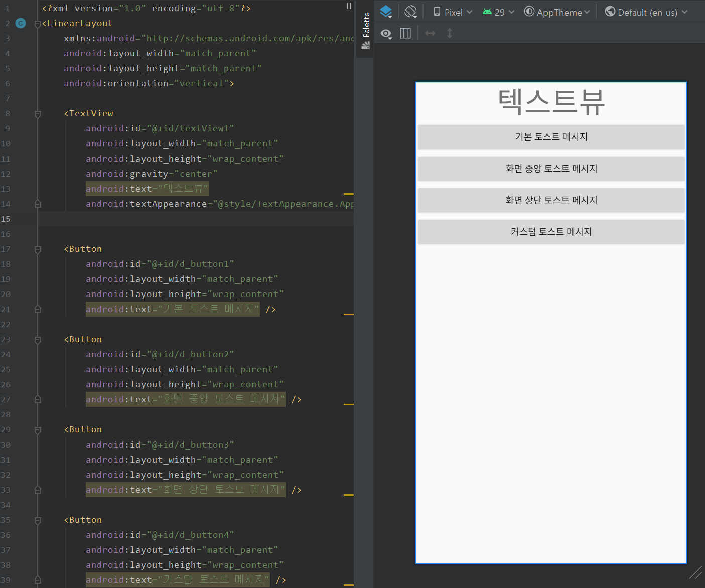Click the columns (margins) icon in design toolbar

405,34
